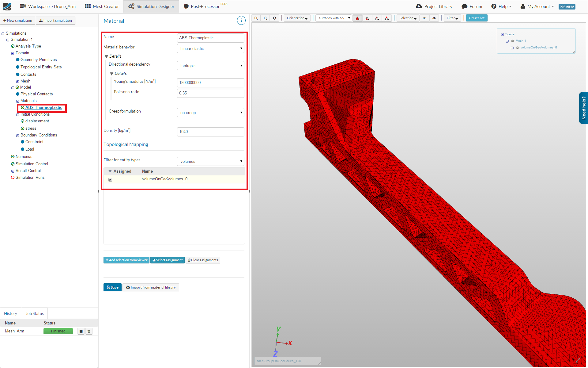The width and height of the screenshot is (588, 368).
Task: Toggle visibility of Mesh 1 in the Scene tree
Action: click(x=513, y=41)
